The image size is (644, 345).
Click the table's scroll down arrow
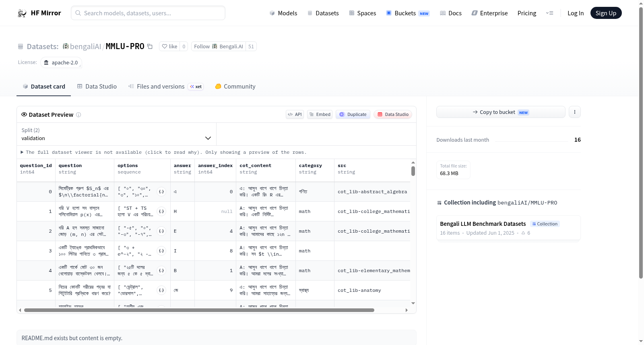tap(413, 303)
